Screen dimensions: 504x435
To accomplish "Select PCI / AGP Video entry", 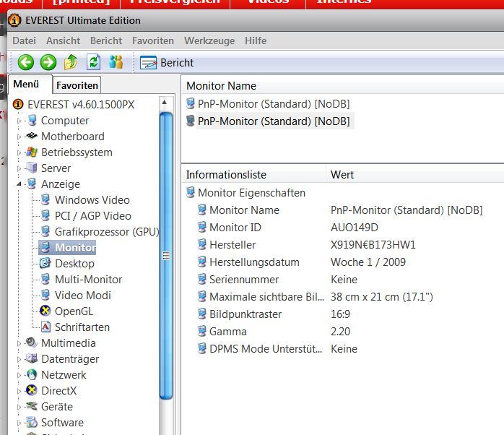I will (x=93, y=216).
